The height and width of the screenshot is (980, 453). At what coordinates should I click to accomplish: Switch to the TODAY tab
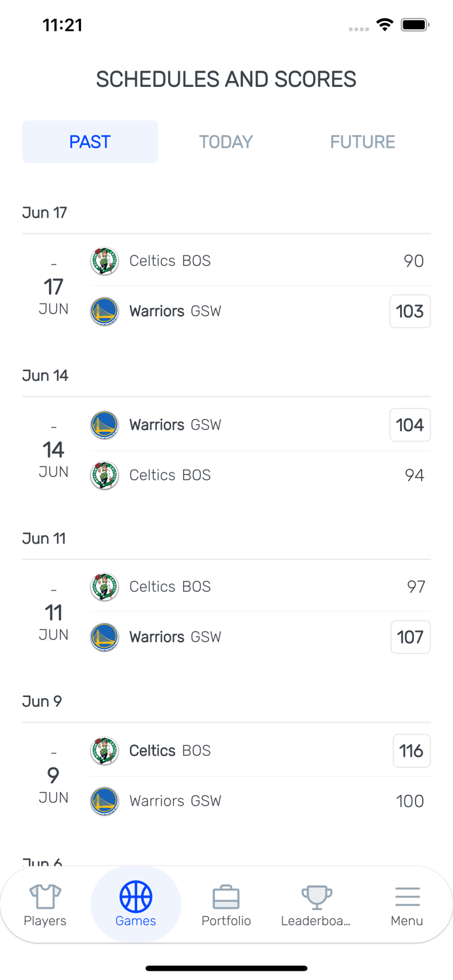coord(226,142)
